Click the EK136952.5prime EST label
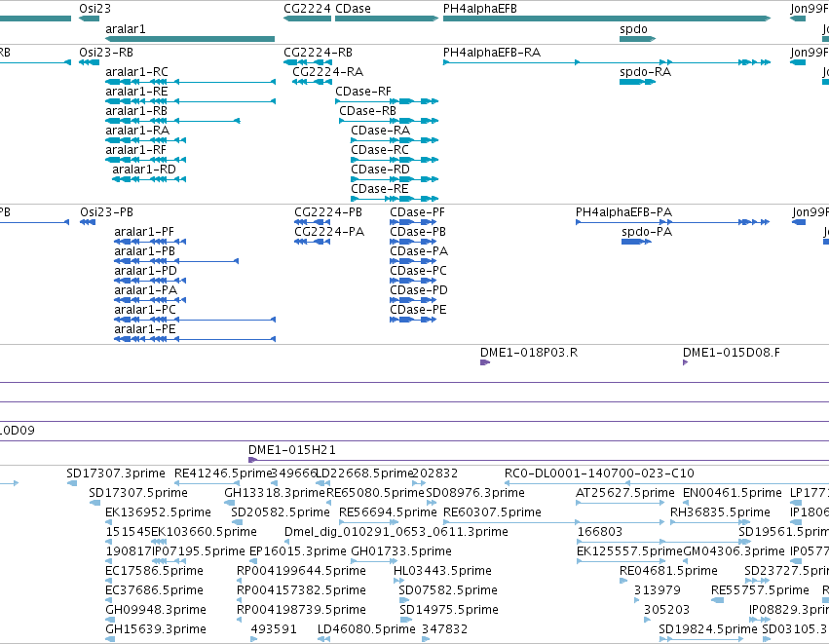This screenshot has width=829, height=644. 158,512
